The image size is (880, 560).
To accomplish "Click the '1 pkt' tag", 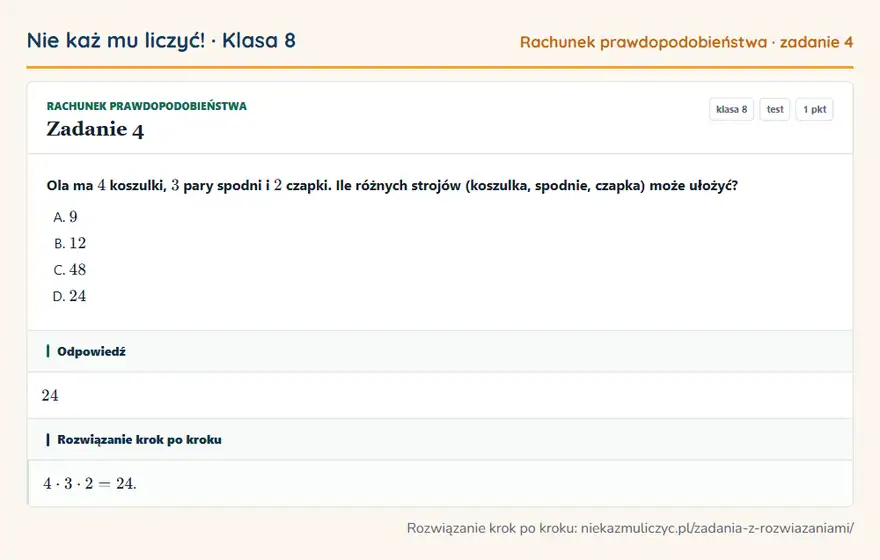I will coord(814,109).
